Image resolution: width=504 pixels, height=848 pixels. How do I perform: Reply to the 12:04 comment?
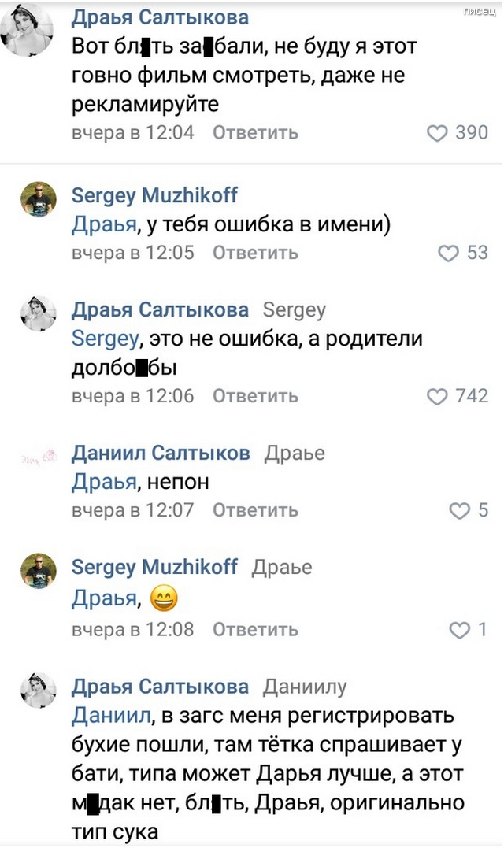tap(255, 133)
